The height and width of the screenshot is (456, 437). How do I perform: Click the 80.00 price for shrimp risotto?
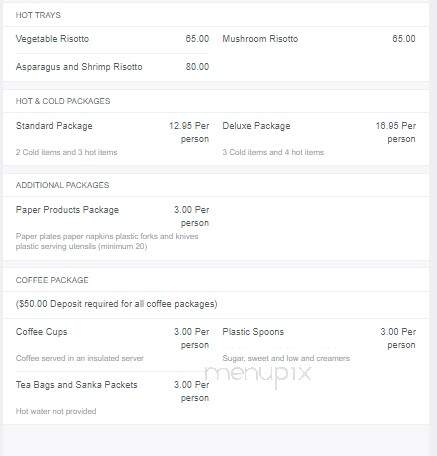point(197,67)
